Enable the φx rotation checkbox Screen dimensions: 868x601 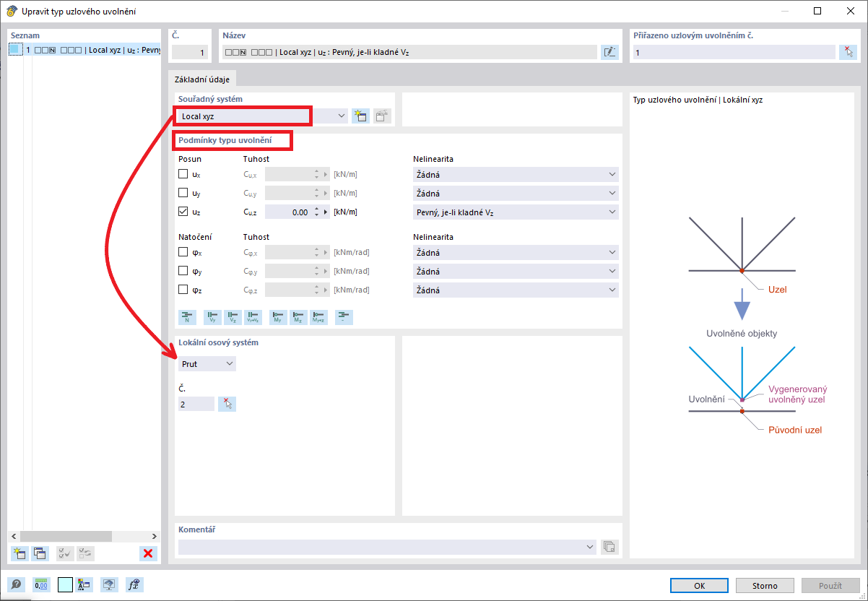(183, 252)
